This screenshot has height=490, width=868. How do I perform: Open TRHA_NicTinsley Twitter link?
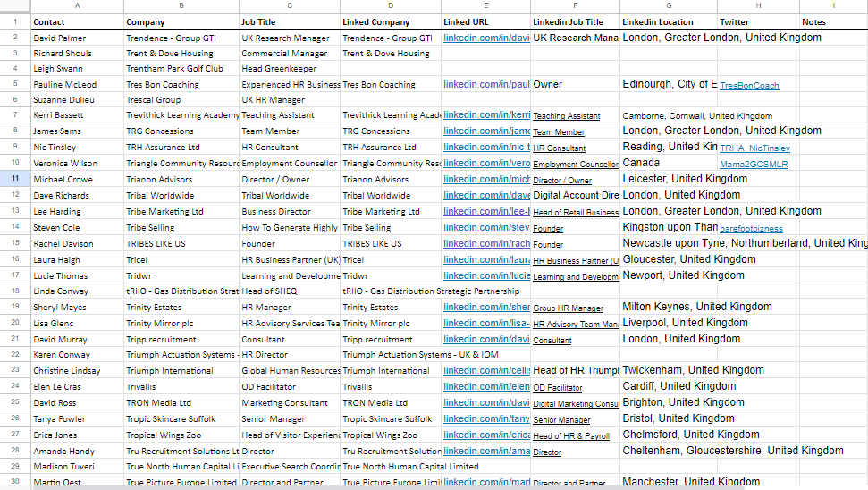[x=754, y=148]
